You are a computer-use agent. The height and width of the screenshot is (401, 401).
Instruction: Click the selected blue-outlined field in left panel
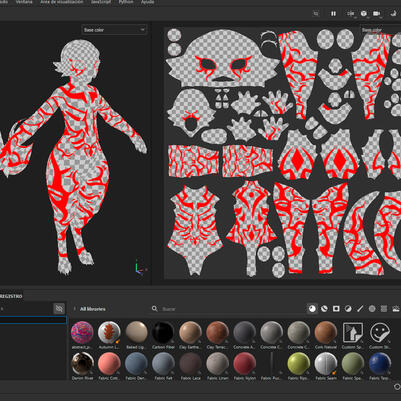pyautogui.click(x=33, y=320)
